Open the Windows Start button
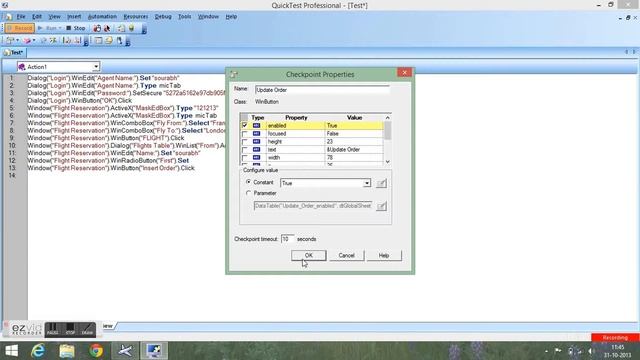This screenshot has width=640, height=360. [x=11, y=351]
